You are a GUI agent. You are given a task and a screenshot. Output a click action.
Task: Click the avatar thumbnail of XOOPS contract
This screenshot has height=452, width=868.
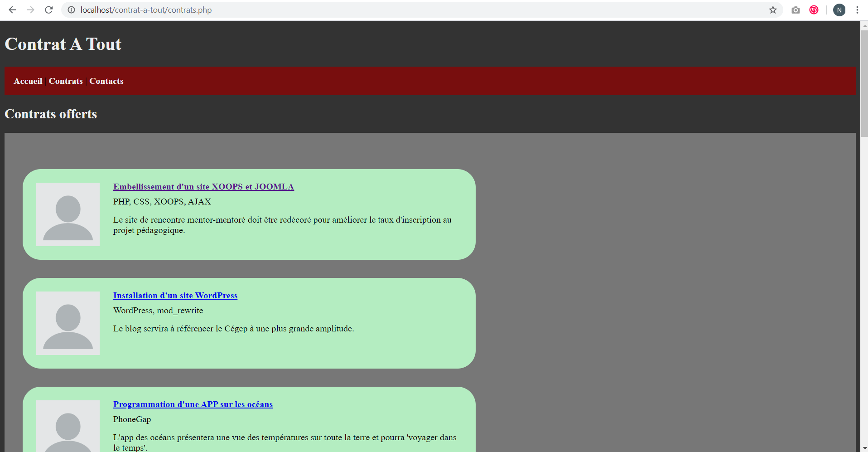(x=68, y=214)
